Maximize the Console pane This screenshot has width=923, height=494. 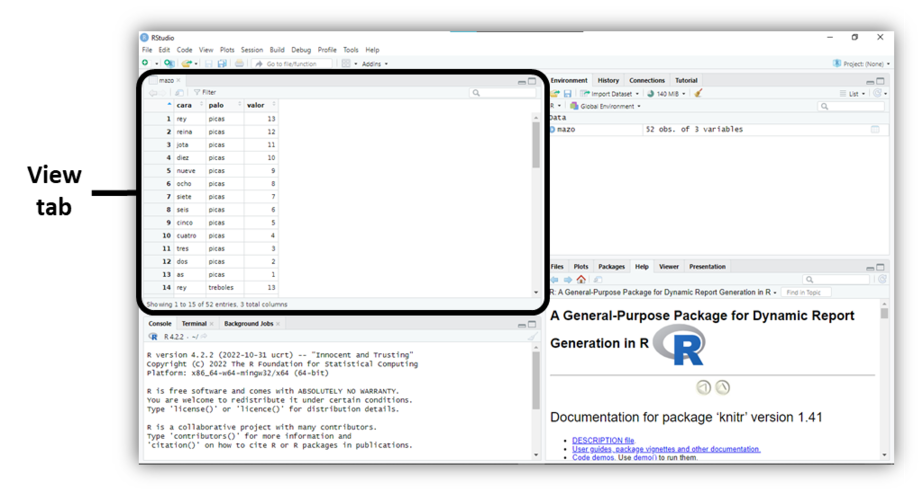pos(534,324)
